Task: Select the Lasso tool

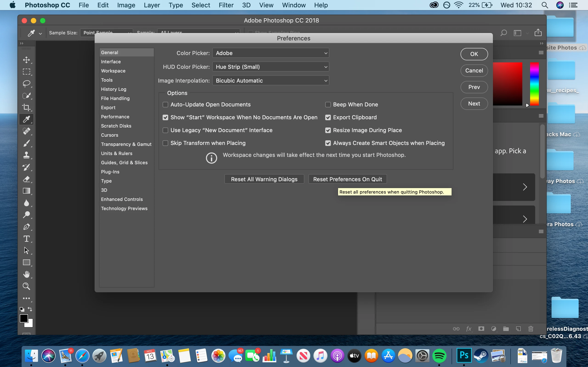Action: 26,83
